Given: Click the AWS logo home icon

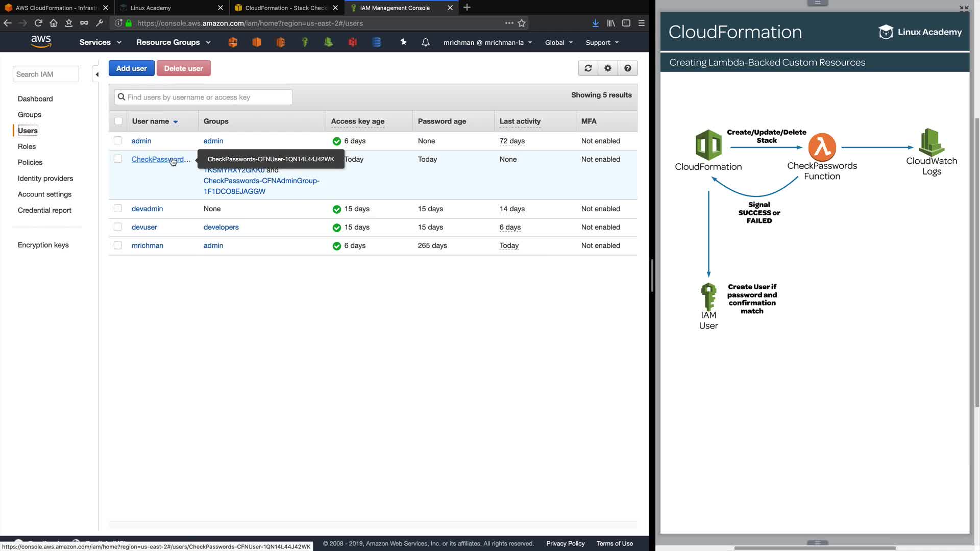Looking at the screenshot, I should (x=41, y=42).
